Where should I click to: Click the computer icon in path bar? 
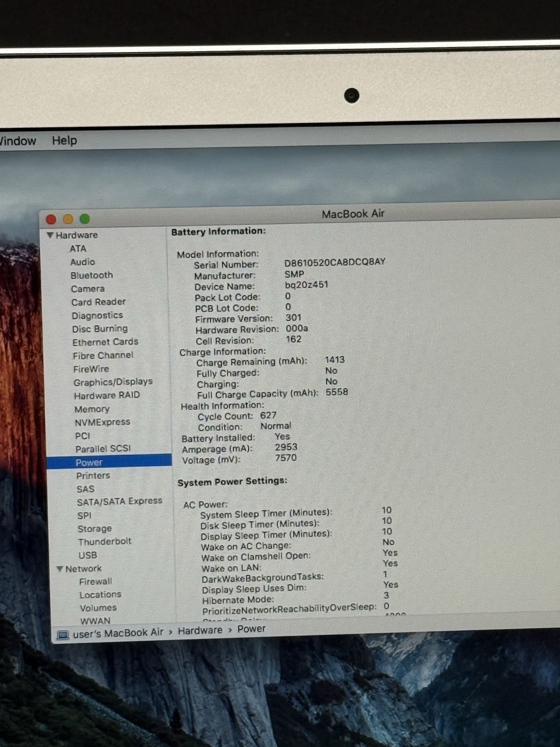[x=63, y=635]
